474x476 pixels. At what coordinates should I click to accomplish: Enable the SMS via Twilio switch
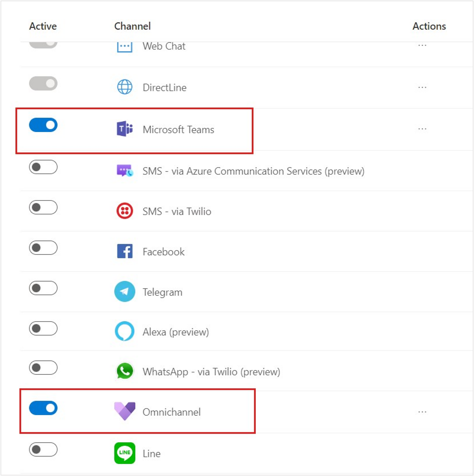43,207
